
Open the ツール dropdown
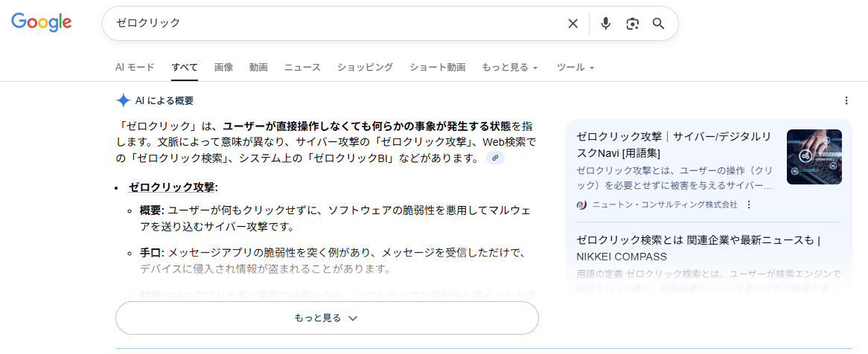coord(575,67)
